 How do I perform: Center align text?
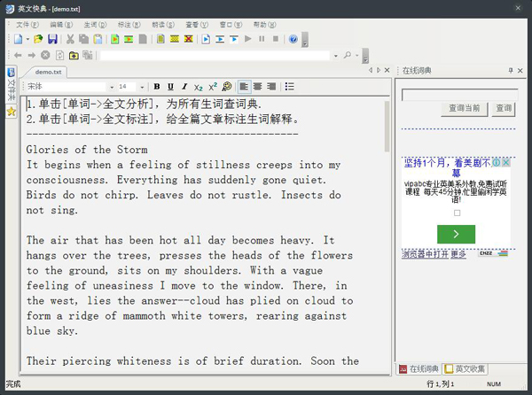coord(257,87)
